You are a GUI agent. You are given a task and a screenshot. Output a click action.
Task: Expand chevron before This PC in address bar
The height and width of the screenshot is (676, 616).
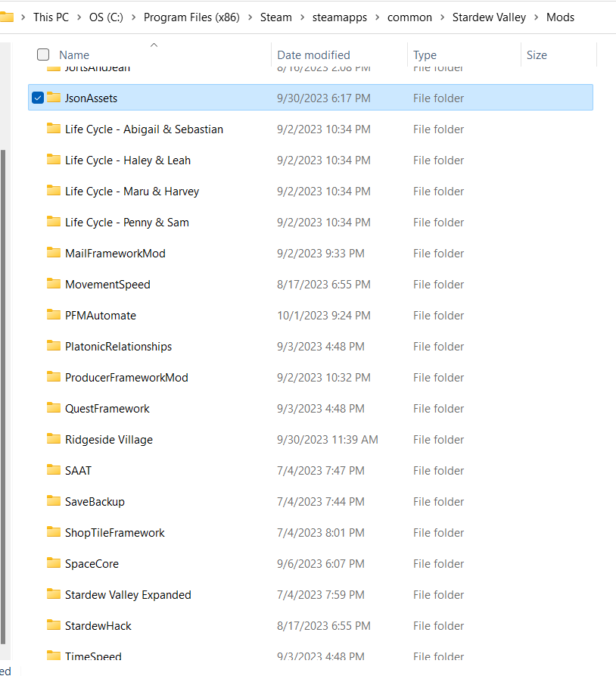pyautogui.click(x=23, y=17)
